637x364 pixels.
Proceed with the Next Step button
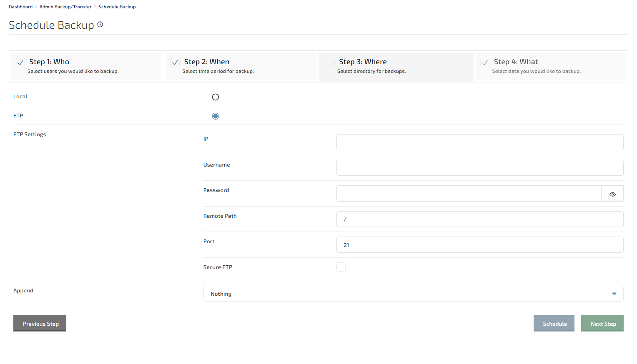coord(602,324)
